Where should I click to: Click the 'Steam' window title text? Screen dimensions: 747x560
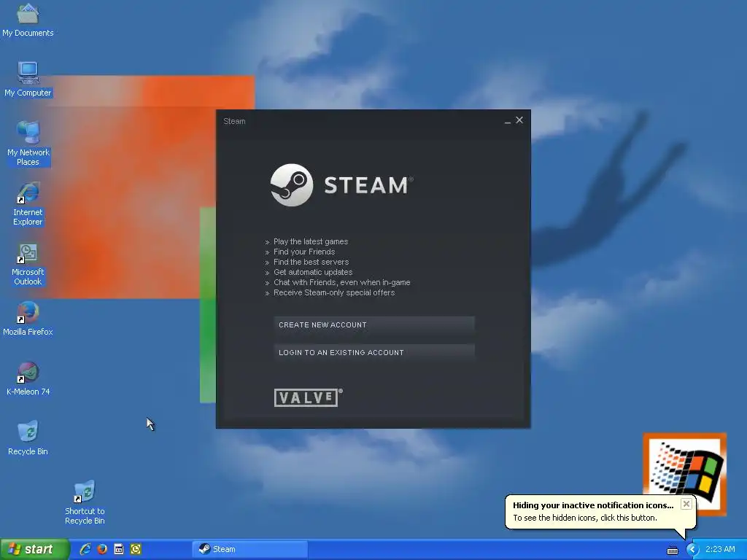coord(234,121)
